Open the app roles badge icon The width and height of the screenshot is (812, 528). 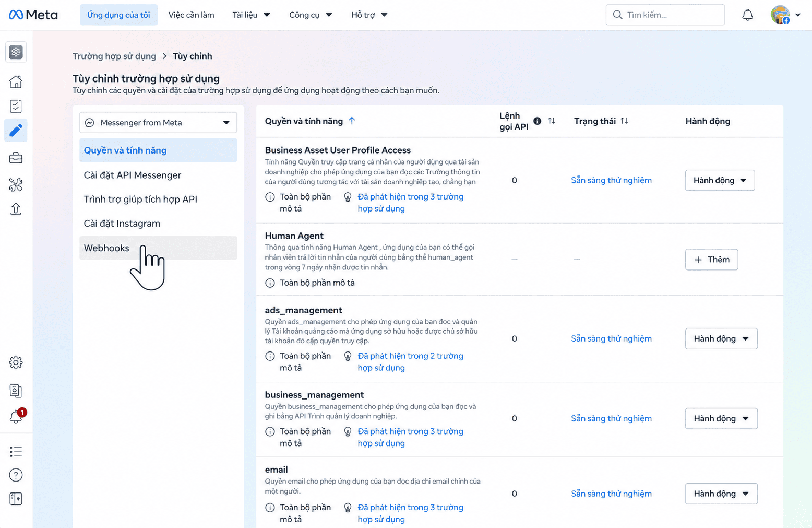click(16, 391)
